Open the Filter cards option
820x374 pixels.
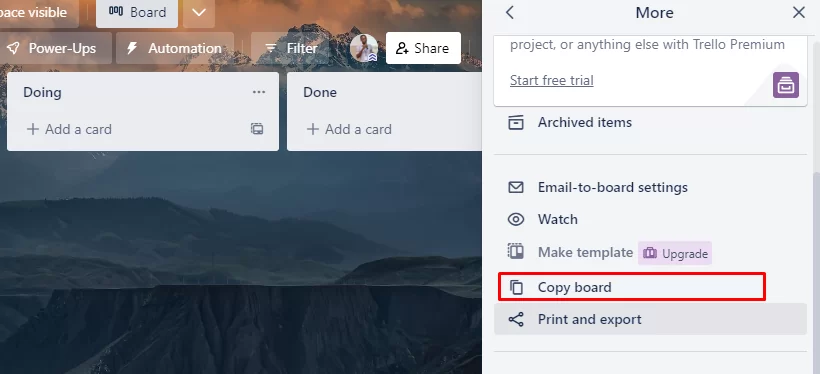tap(291, 48)
